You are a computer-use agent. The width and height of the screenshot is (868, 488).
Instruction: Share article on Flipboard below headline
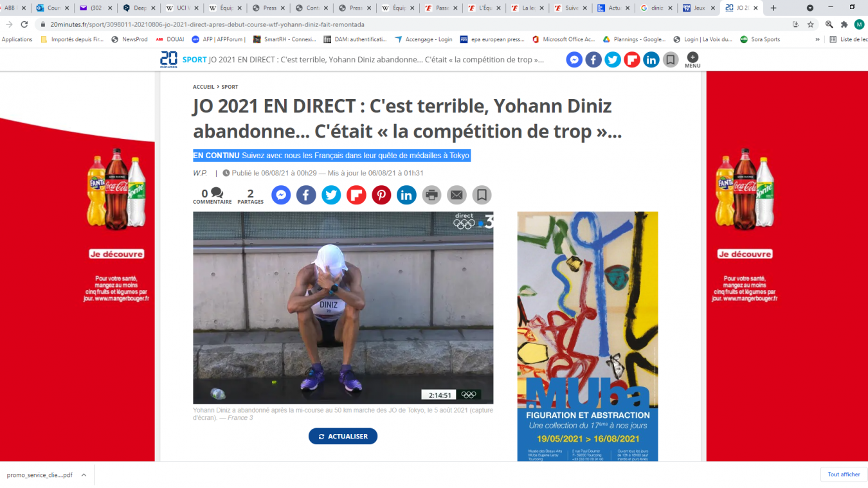(356, 195)
